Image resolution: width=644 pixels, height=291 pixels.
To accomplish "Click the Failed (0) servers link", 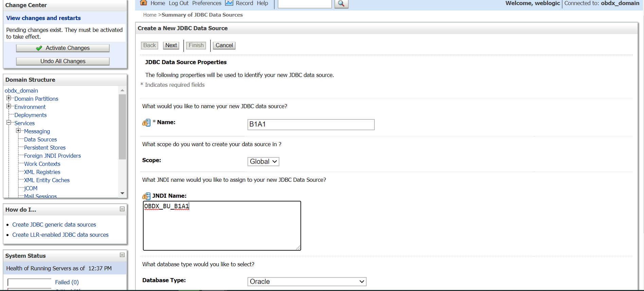I will click(67, 282).
